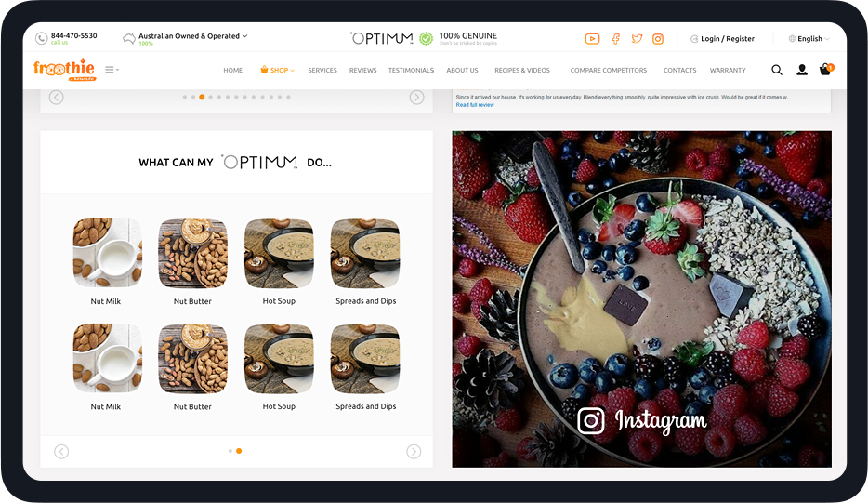Open the search magnifier icon
The width and height of the screenshot is (868, 503).
pos(777,70)
